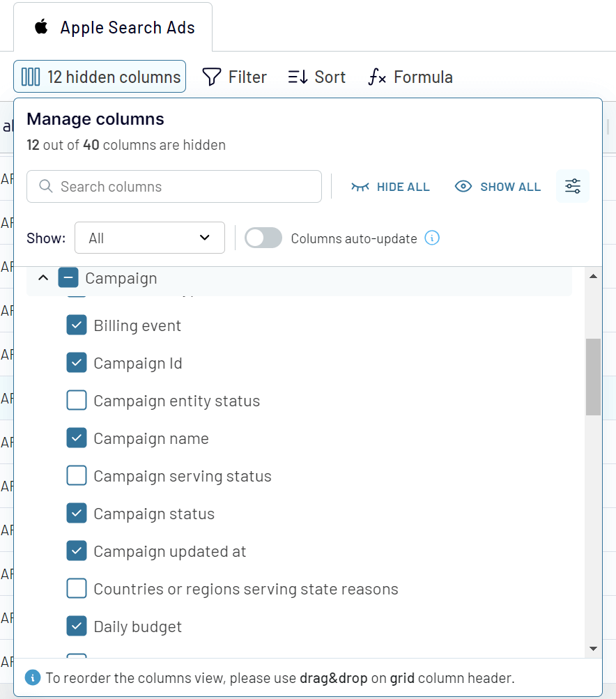This screenshot has height=699, width=616.
Task: Click the eye Show All icon
Action: click(x=463, y=186)
